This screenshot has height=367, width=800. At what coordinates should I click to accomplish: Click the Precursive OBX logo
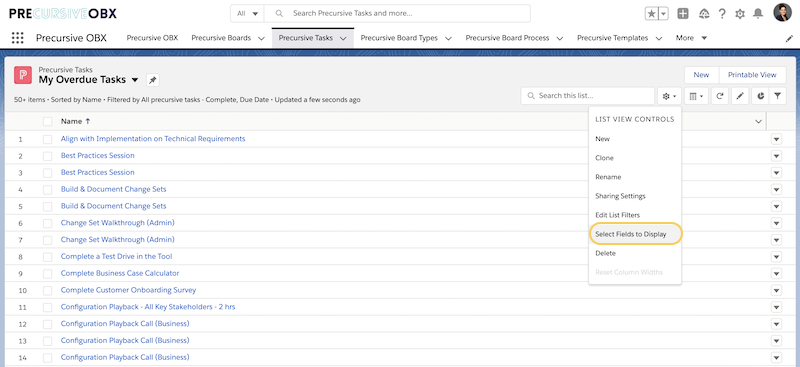pyautogui.click(x=63, y=13)
